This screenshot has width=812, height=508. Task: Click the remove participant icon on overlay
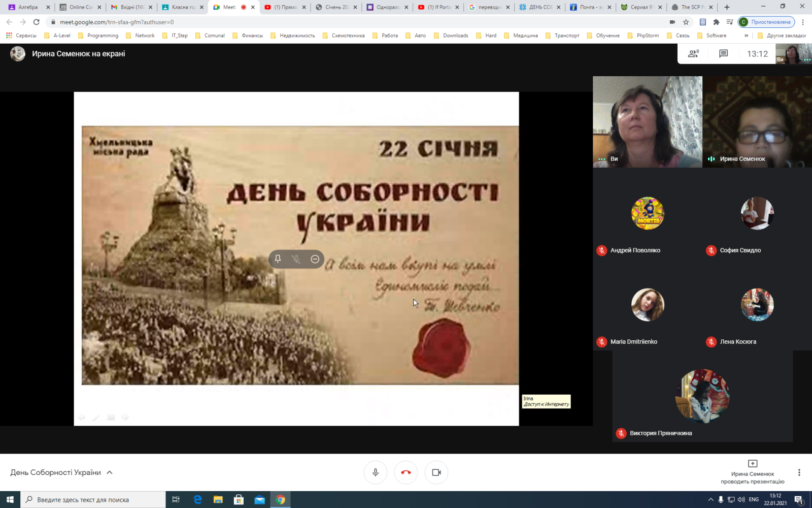pyautogui.click(x=315, y=259)
